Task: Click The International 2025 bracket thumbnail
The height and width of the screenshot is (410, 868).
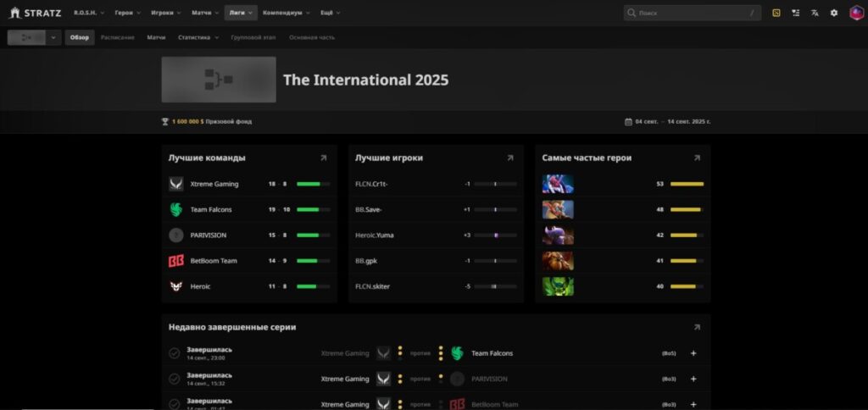Action: coord(219,80)
